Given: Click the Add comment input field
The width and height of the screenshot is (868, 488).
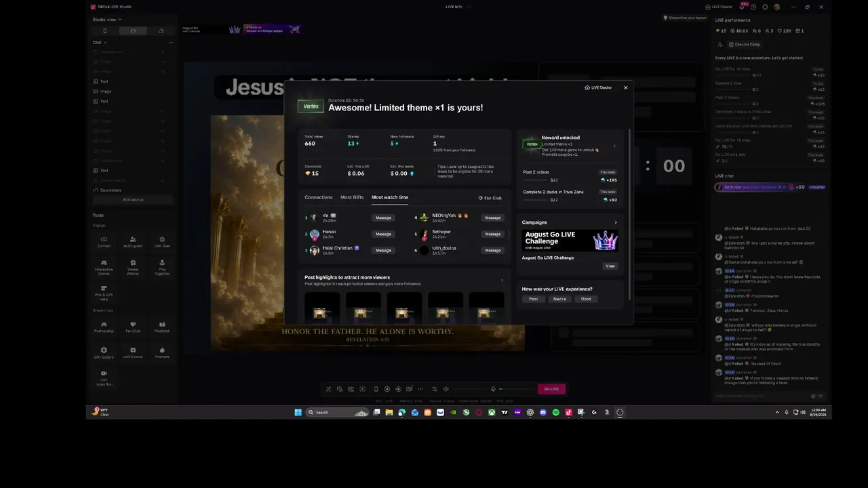Looking at the screenshot, I should pyautogui.click(x=762, y=396).
